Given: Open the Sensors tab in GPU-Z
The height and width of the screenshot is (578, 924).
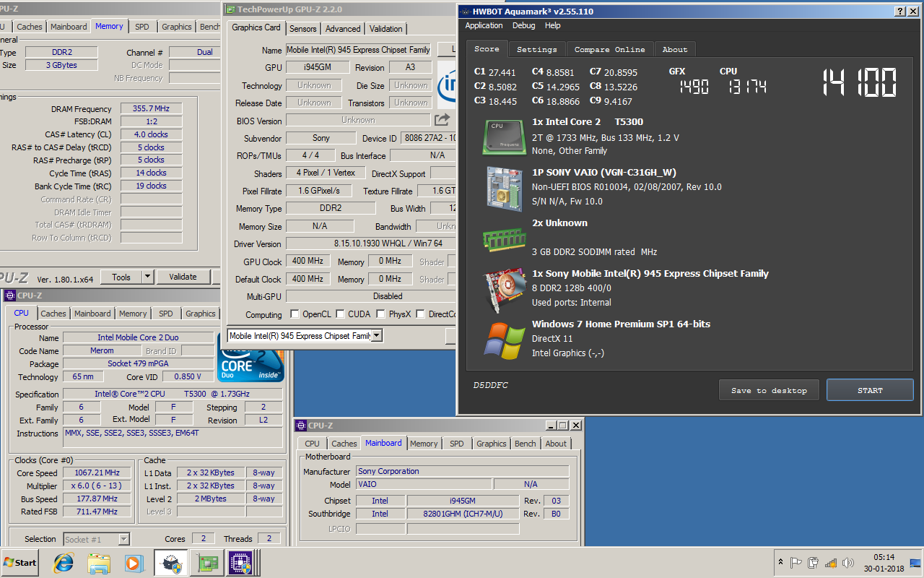Looking at the screenshot, I should click(x=303, y=29).
